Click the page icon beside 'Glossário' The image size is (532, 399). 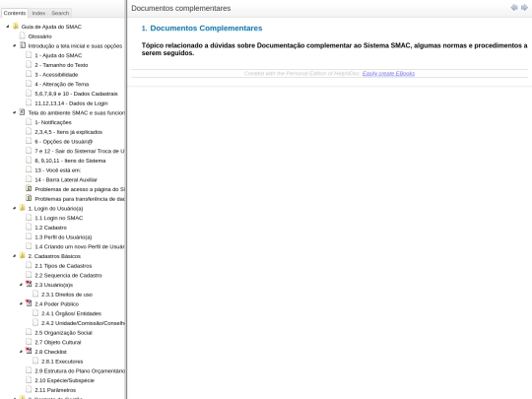point(23,35)
